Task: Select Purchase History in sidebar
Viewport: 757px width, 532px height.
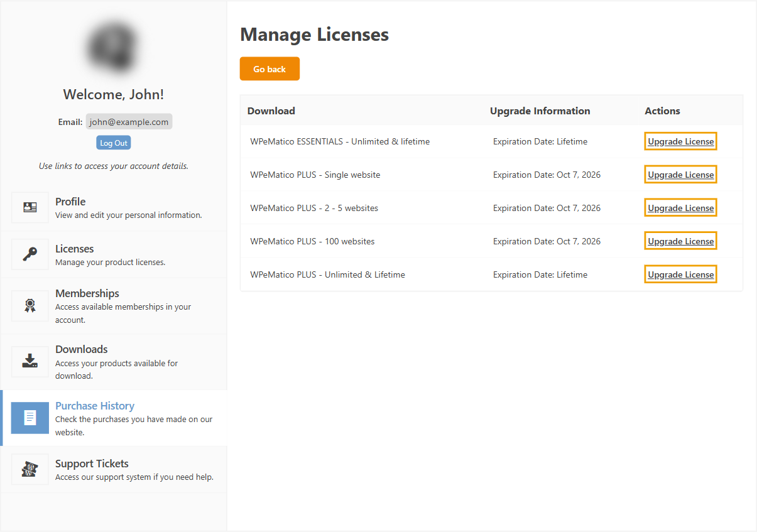Action: (114, 418)
